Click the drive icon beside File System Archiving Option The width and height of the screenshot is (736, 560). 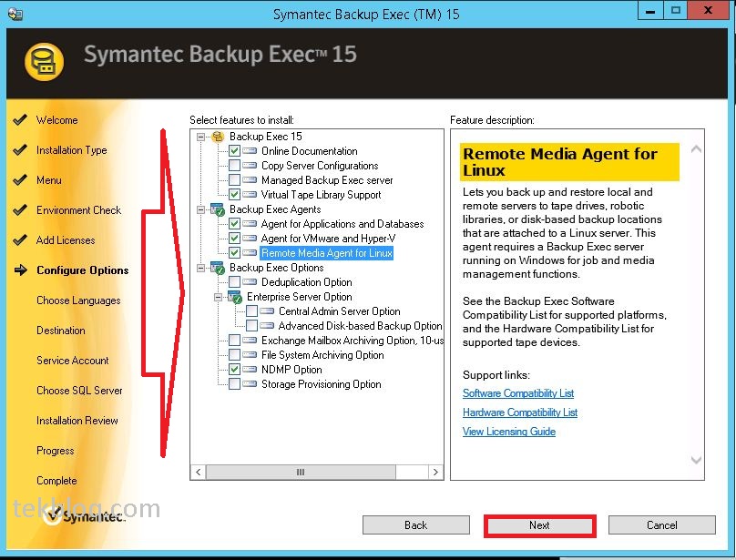[250, 355]
